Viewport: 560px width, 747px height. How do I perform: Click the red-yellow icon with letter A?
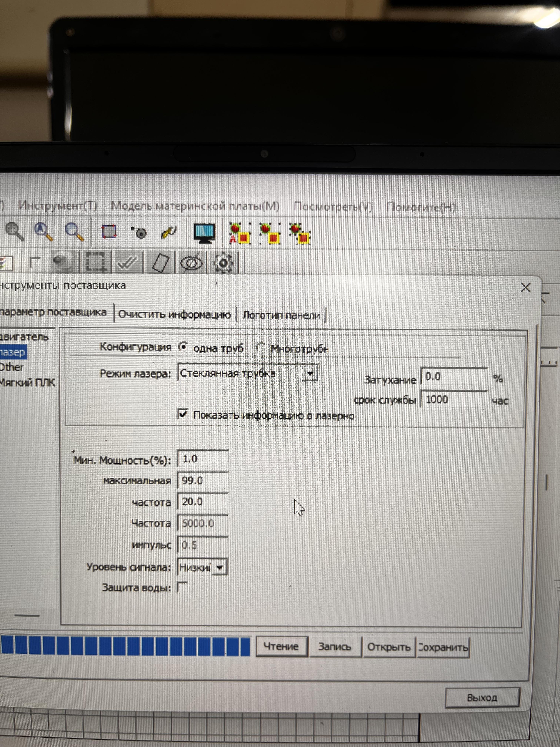click(240, 234)
